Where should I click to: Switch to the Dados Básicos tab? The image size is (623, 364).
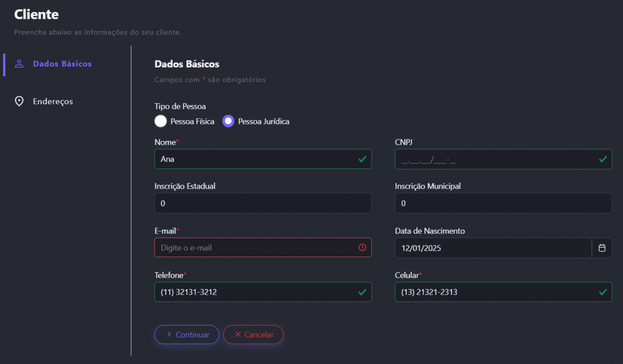62,64
